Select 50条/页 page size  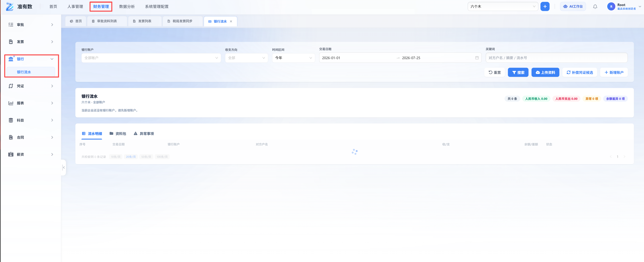146,157
